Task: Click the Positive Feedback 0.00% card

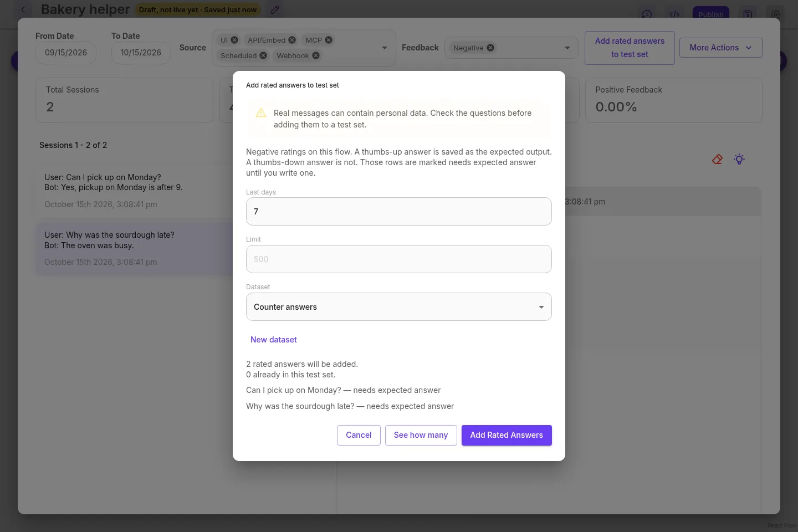Action: point(674,100)
